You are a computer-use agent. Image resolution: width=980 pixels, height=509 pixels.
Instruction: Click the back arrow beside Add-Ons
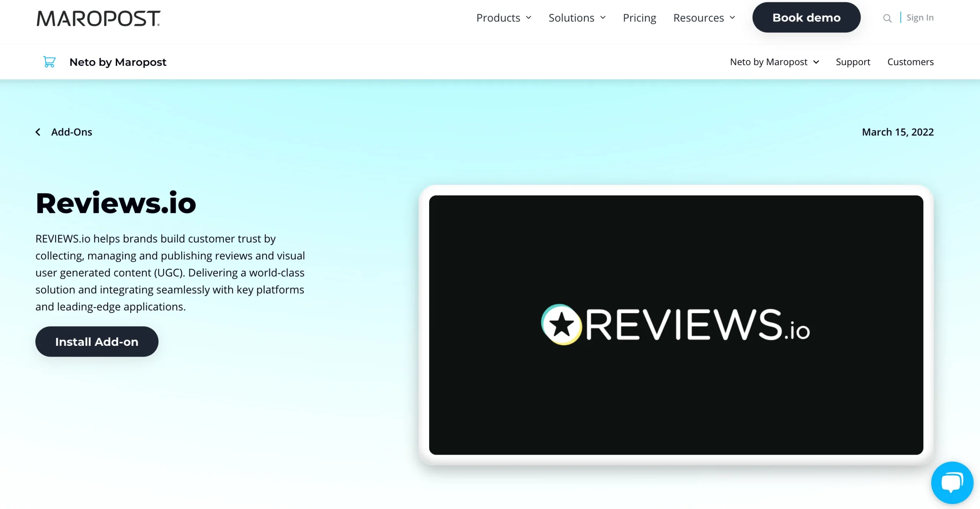[x=38, y=132]
